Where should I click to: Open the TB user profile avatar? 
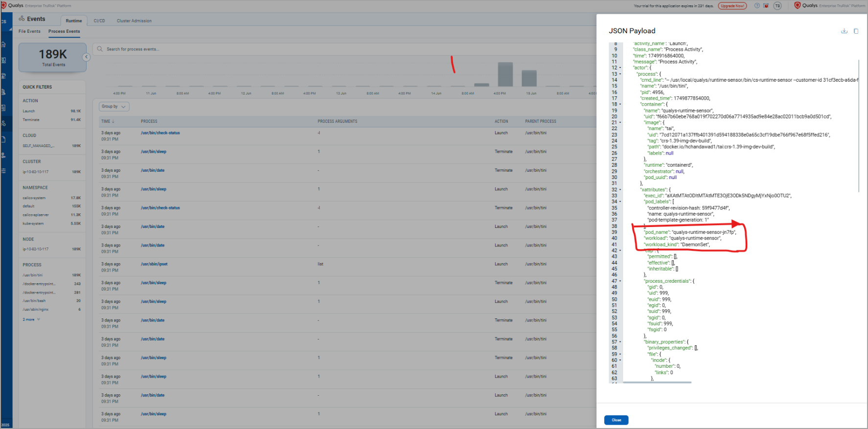(777, 6)
